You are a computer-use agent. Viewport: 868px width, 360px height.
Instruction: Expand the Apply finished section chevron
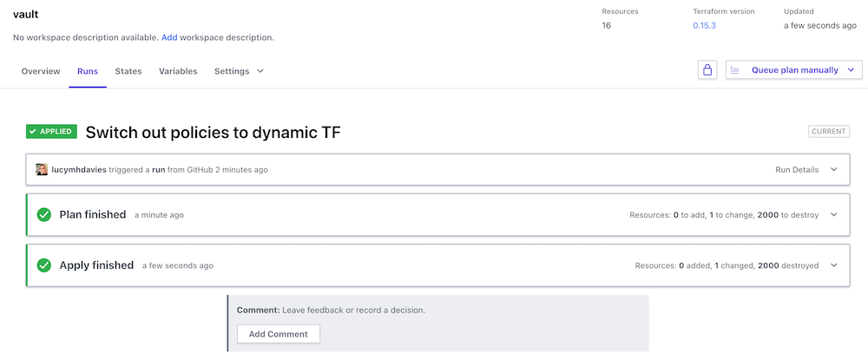[834, 265]
